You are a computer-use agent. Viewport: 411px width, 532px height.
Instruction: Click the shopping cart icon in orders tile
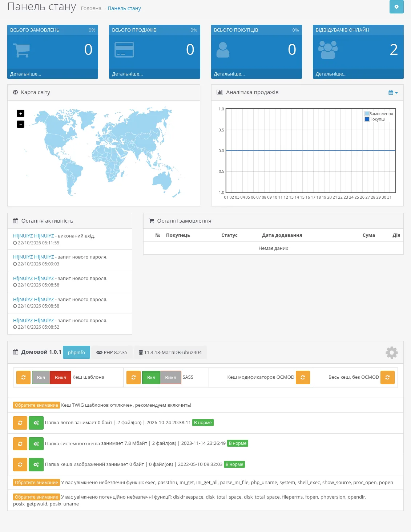click(21, 50)
